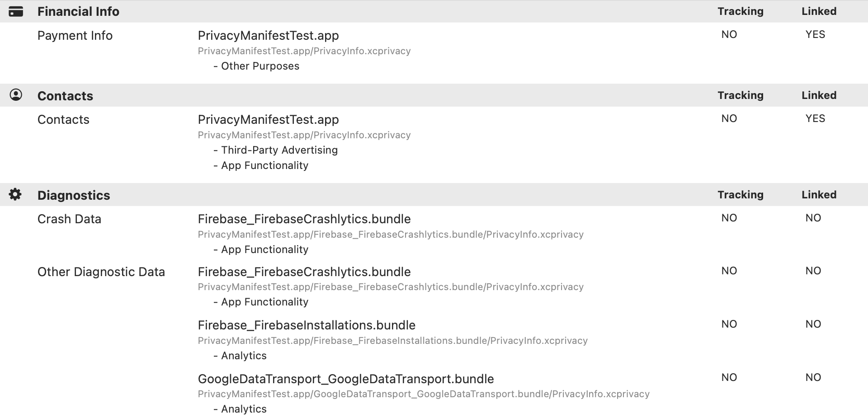Image resolution: width=868 pixels, height=418 pixels.
Task: Click PrivacyInfo.xcprivacy path under Payment Info
Action: tap(304, 51)
